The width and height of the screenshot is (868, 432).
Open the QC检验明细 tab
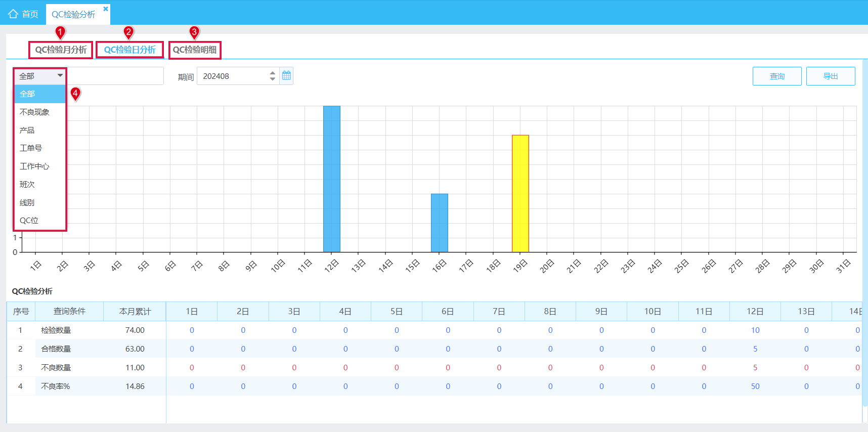[x=195, y=50]
